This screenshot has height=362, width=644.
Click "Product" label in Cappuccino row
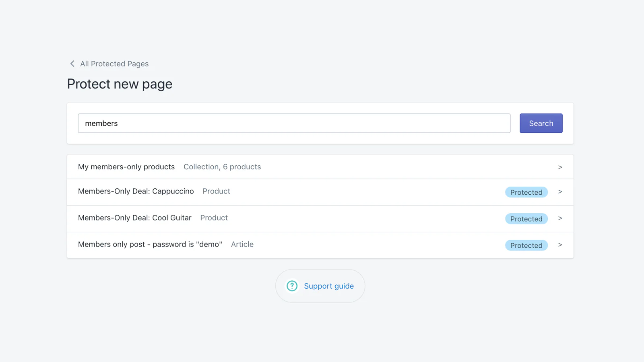[216, 191]
